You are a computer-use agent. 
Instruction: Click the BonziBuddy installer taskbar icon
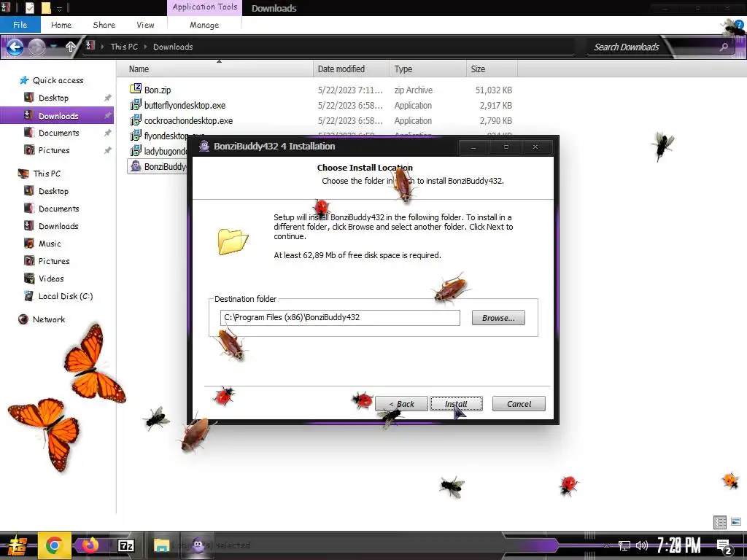[x=198, y=545]
